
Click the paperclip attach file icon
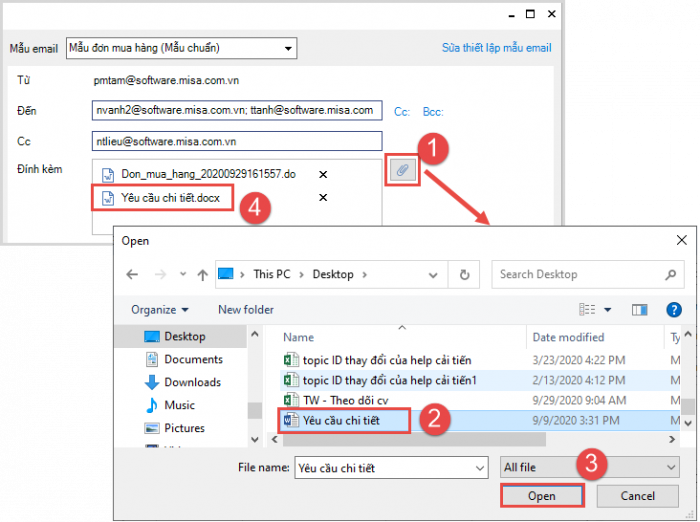coord(401,171)
